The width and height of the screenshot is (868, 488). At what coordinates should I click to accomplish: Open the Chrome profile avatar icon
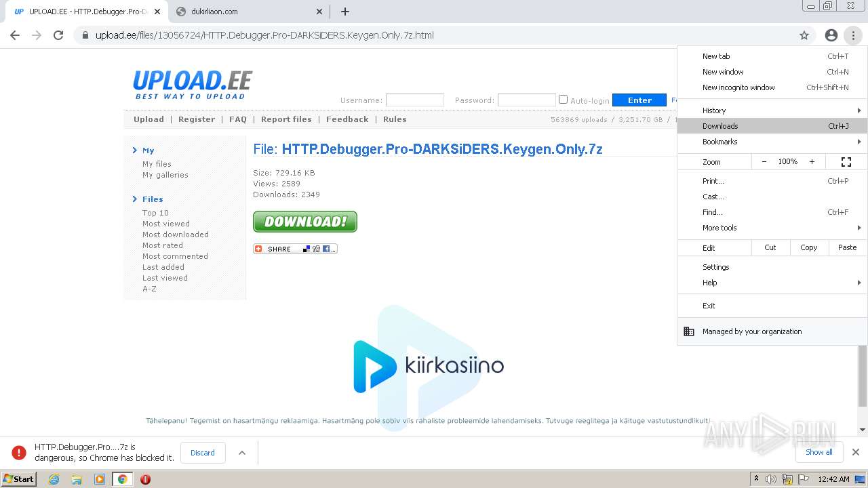pyautogui.click(x=831, y=35)
